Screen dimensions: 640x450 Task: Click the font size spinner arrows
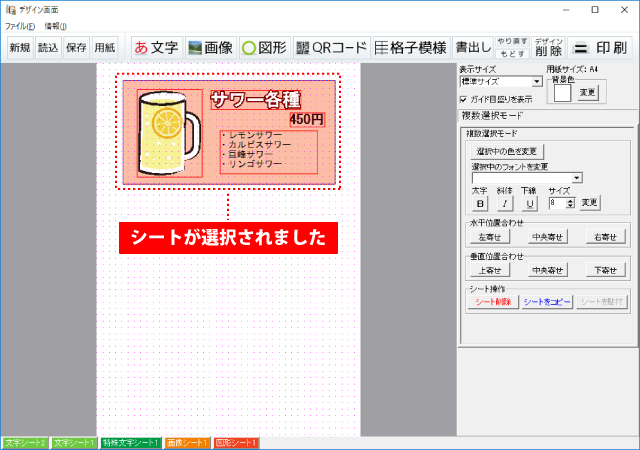pyautogui.click(x=571, y=203)
